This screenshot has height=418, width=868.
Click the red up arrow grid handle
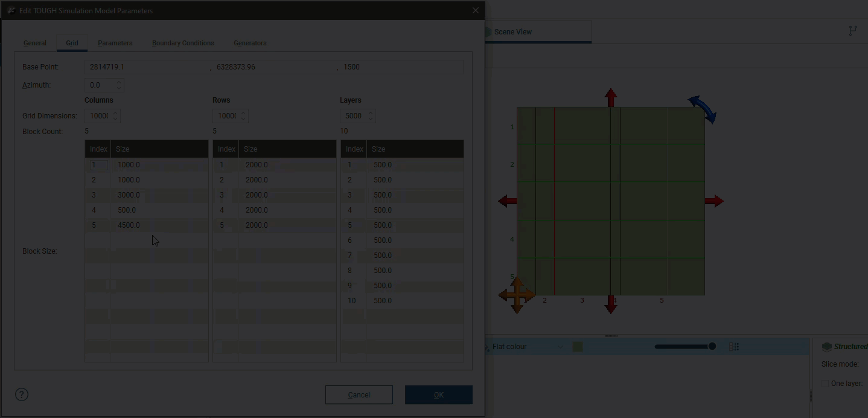[611, 97]
